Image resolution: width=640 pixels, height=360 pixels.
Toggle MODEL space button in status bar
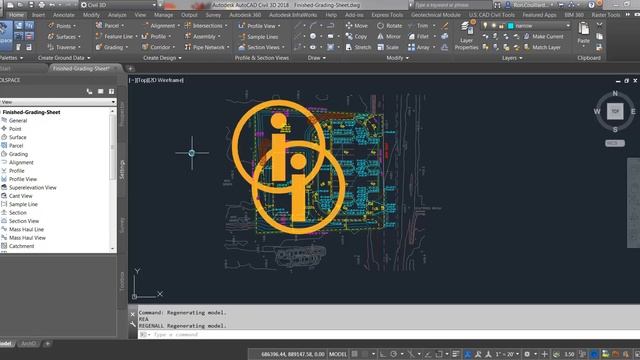click(338, 354)
